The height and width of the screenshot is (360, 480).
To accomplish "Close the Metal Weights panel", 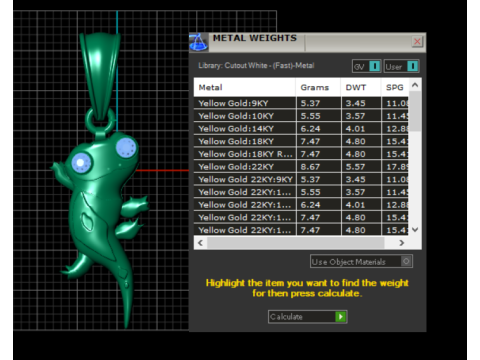I will (417, 42).
